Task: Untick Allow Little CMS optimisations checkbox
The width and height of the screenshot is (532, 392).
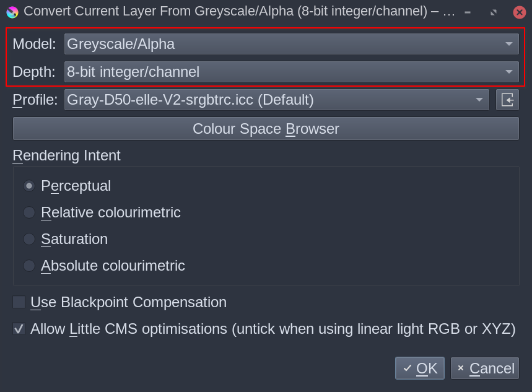Action: 19,329
